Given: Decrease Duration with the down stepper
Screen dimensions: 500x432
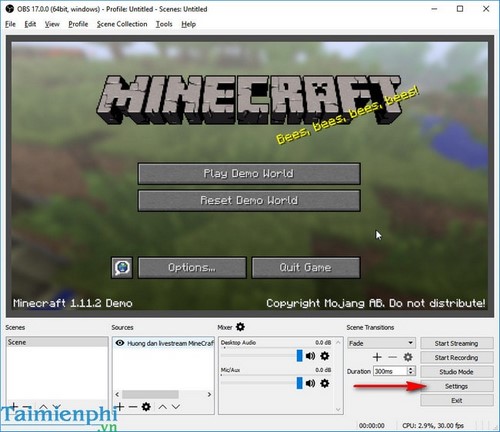Looking at the screenshot, I should tap(411, 373).
